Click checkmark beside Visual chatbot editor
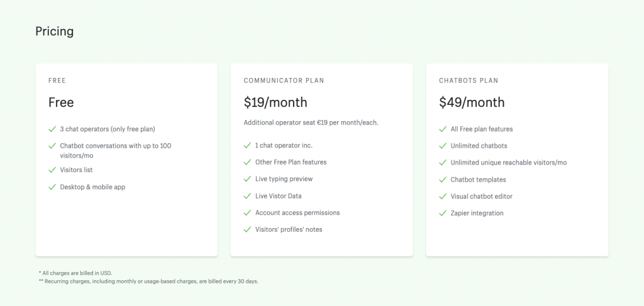The width and height of the screenshot is (644, 306). (x=443, y=197)
